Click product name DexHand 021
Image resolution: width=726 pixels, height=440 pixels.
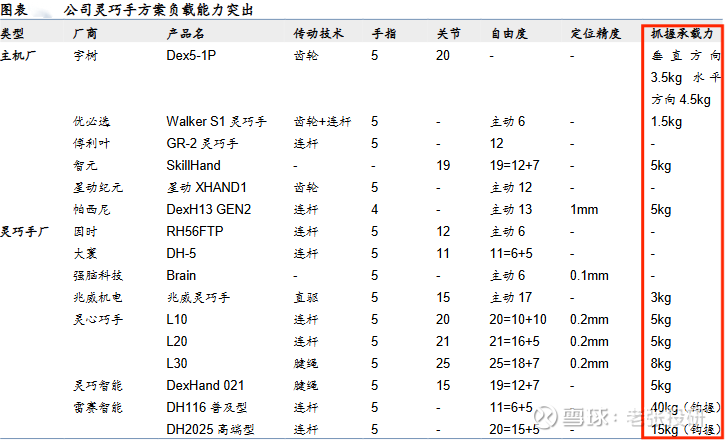(205, 385)
